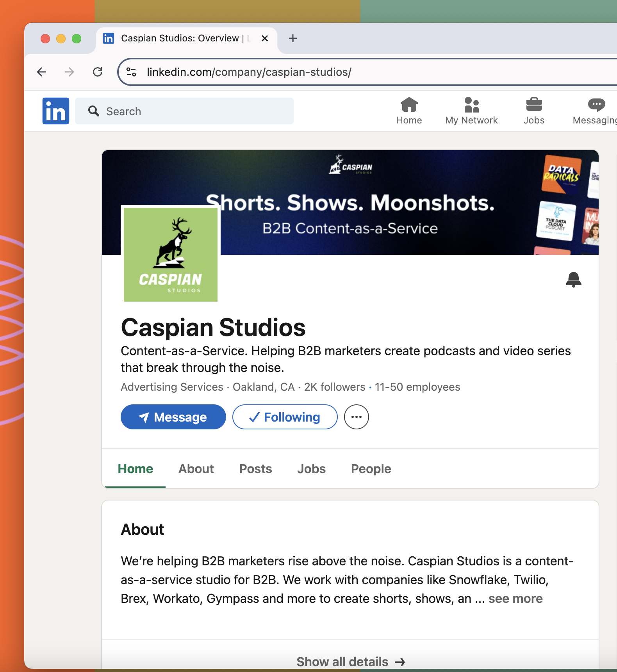Click the Shorts. Shows. Moonshots. banner image
Viewport: 617px width, 672px height.
pos(350,202)
